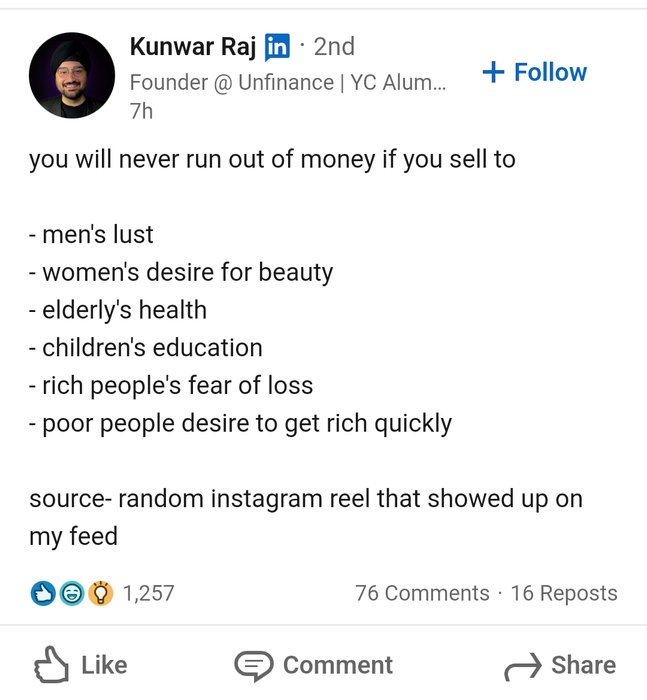This screenshot has width=647, height=700.
Task: Open Kunwar Raj's profile photo
Action: pos(72,75)
